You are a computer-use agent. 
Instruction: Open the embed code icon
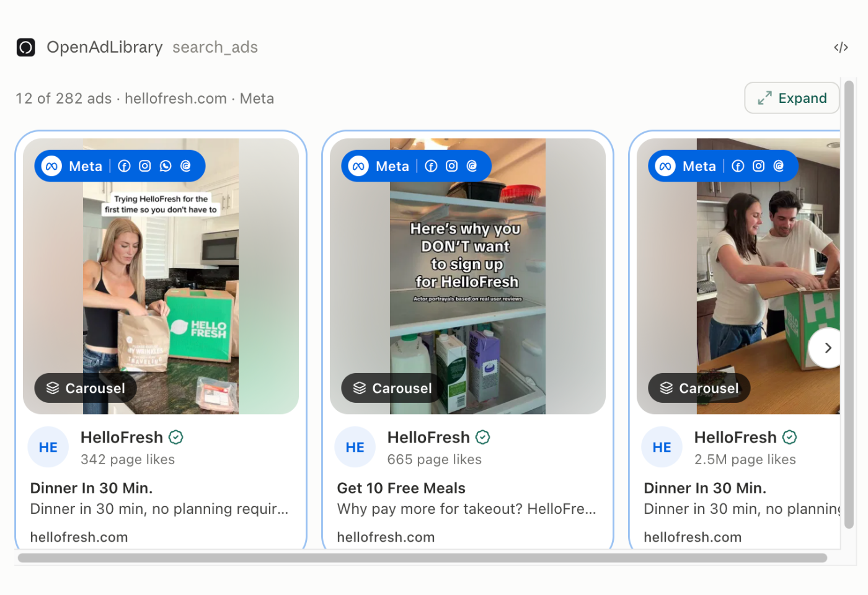[x=841, y=47]
